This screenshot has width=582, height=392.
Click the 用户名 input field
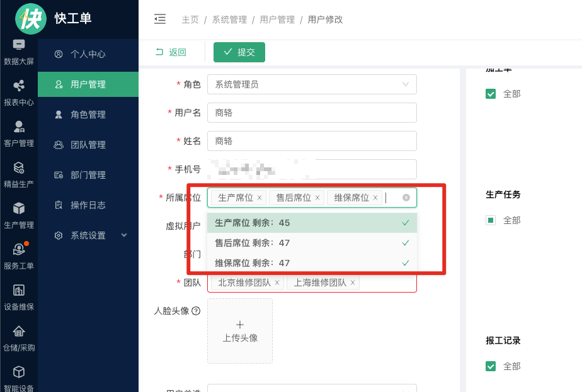312,113
